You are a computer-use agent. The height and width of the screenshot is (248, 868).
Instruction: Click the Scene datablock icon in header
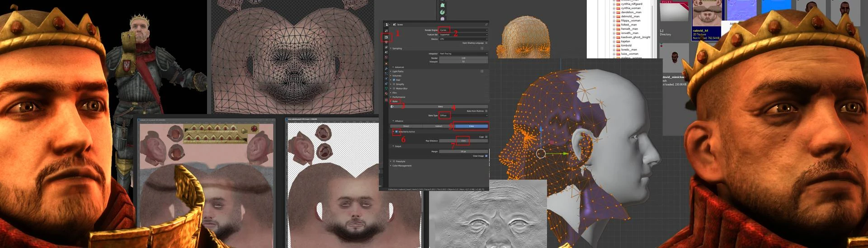coord(395,24)
